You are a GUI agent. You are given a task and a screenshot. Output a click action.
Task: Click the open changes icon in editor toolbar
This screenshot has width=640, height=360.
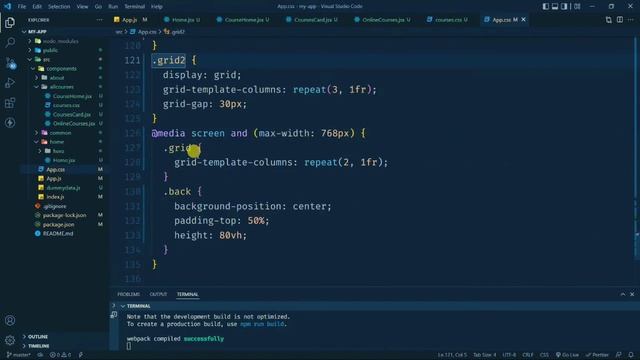pos(608,20)
